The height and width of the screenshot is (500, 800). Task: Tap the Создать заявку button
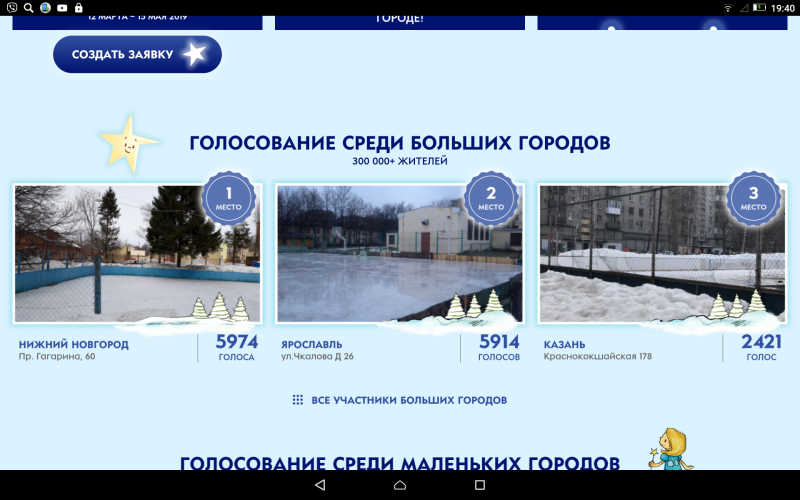click(x=137, y=54)
